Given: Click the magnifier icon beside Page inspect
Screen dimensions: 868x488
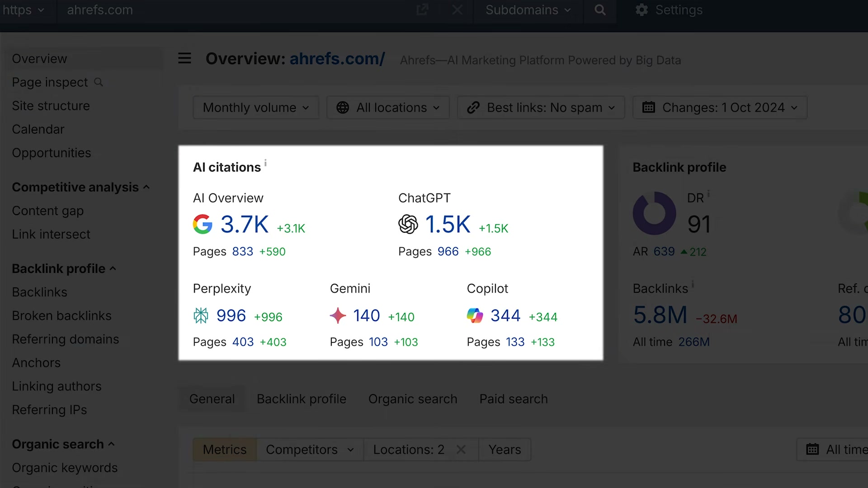Looking at the screenshot, I should coord(98,82).
